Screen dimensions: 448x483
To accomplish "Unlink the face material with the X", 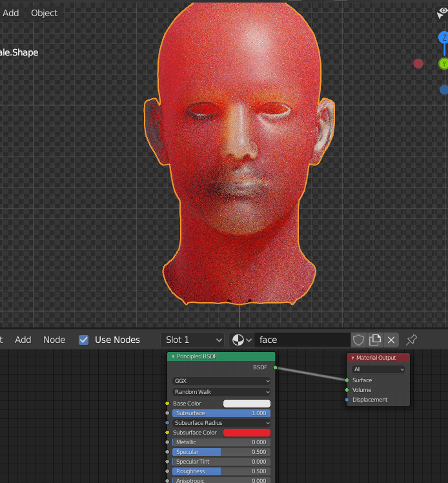I will tap(391, 340).
